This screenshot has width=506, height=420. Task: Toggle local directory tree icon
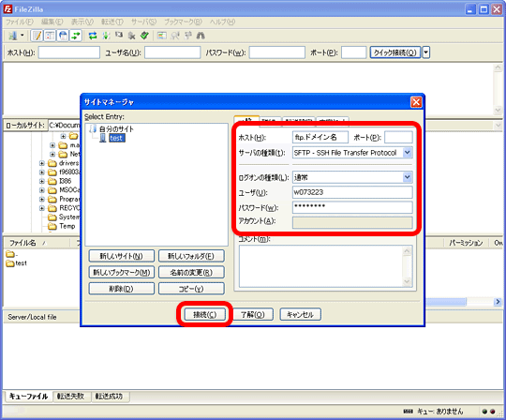(x=50, y=36)
